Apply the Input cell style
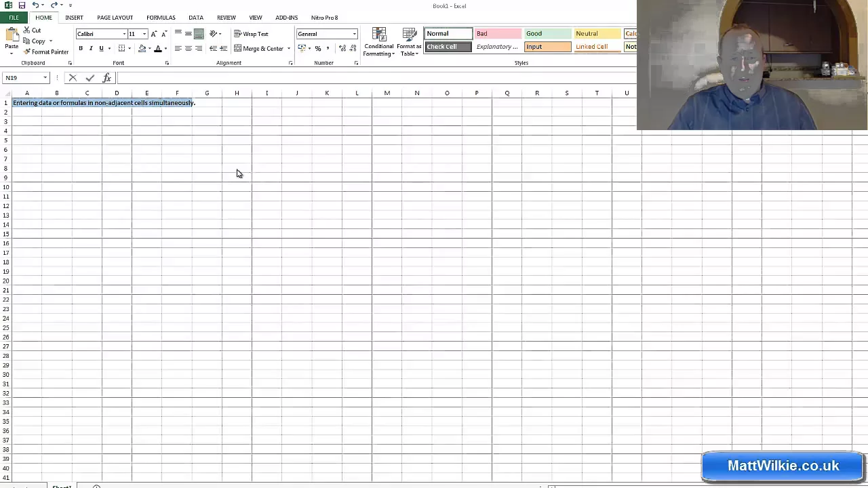The image size is (868, 488). tap(548, 47)
